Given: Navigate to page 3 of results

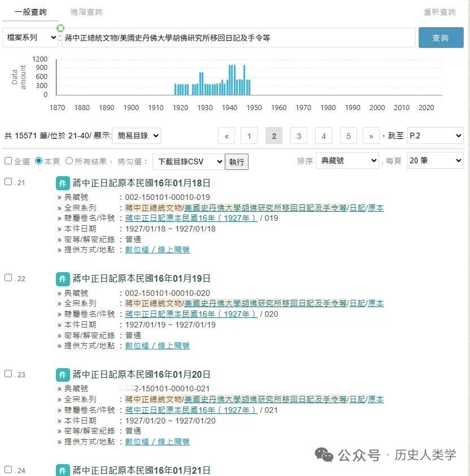Looking at the screenshot, I should pyautogui.click(x=298, y=136).
